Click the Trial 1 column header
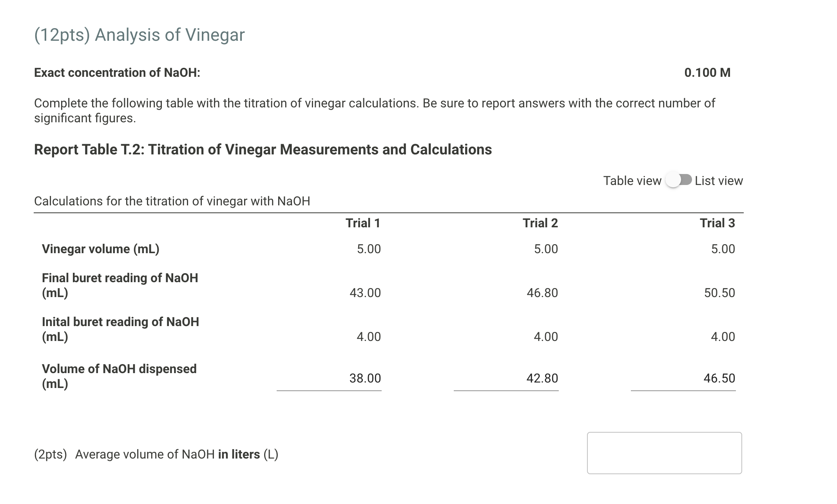 point(363,223)
